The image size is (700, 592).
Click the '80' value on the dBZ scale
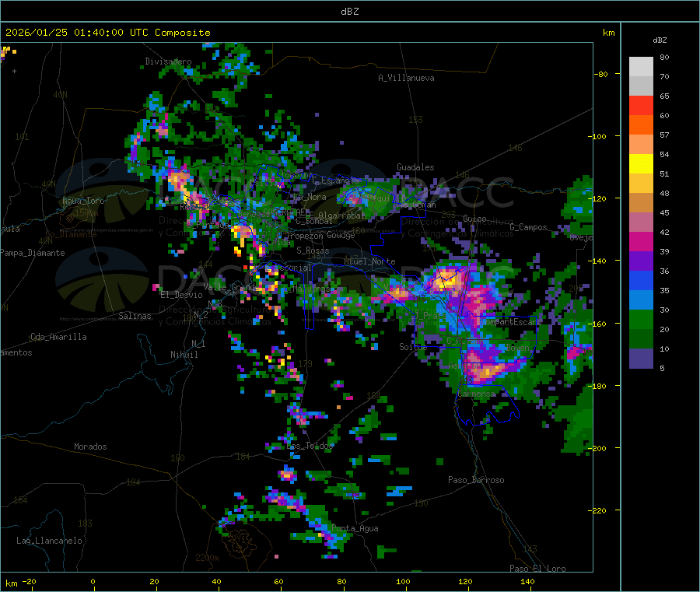tap(664, 57)
